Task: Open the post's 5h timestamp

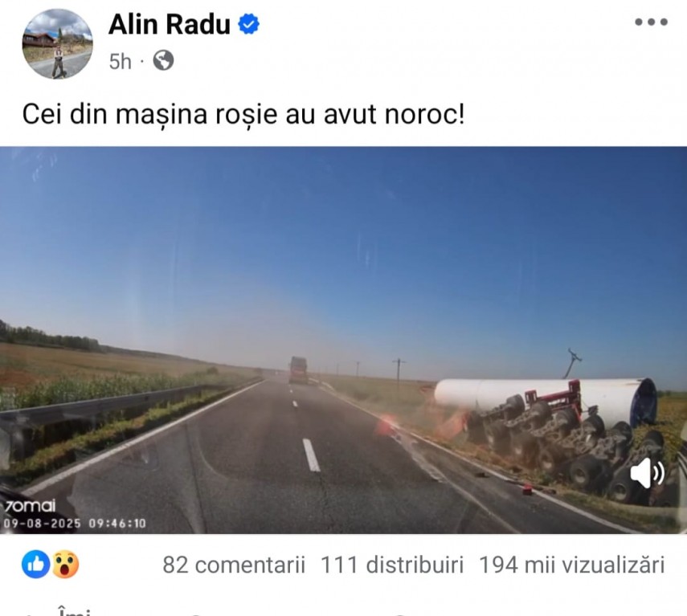Action: (x=120, y=61)
